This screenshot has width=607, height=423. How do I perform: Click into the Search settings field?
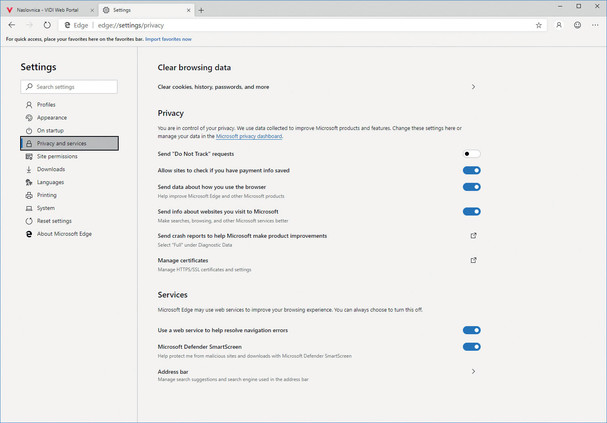[69, 87]
